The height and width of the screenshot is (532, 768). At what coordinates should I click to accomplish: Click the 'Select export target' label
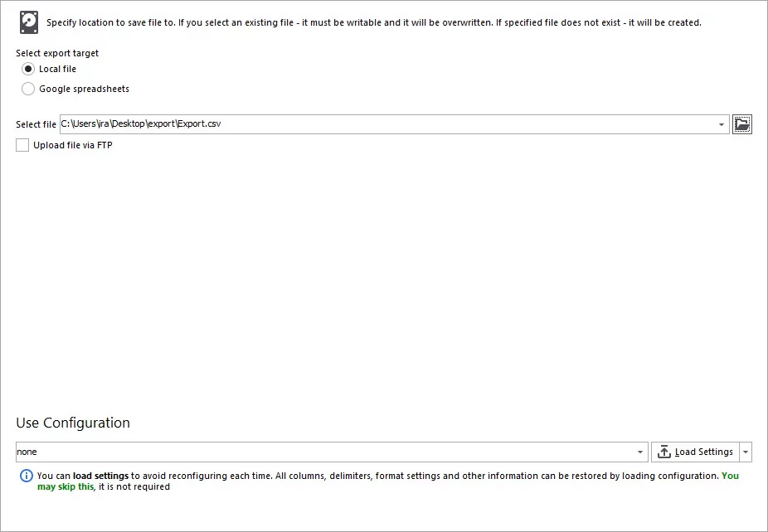57,53
